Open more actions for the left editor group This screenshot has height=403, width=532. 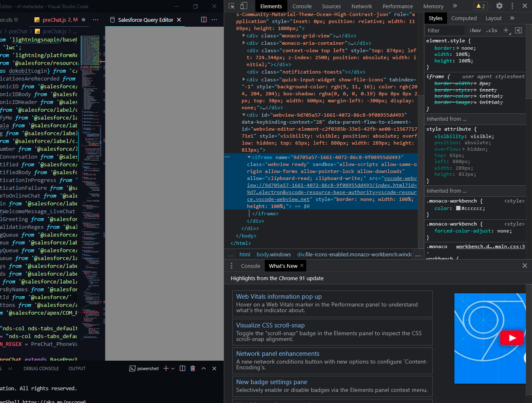tap(96, 20)
